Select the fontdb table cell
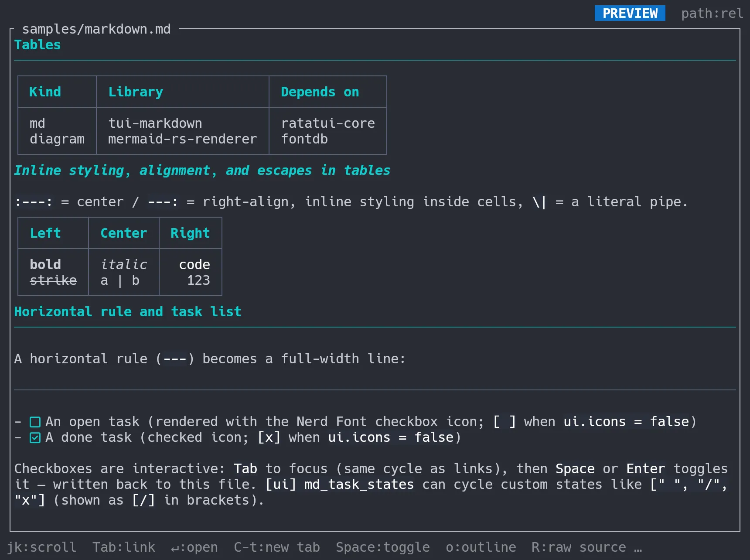The image size is (750, 560). (x=304, y=139)
